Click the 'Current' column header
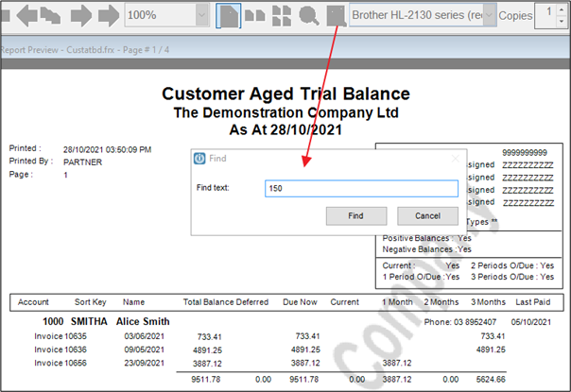The image size is (571, 392). (344, 302)
